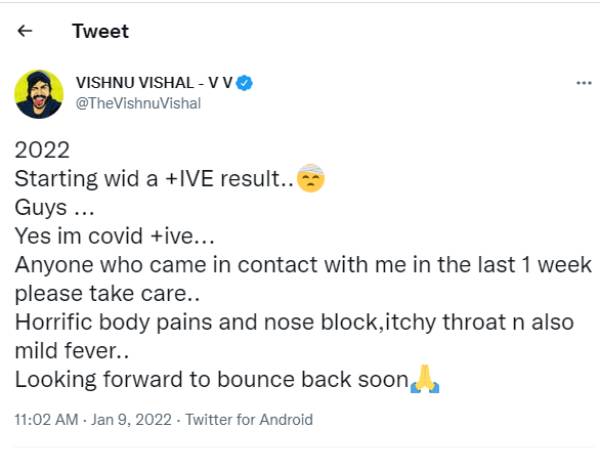Click 'Looking forward to bounce back soon' text

pos(212,379)
